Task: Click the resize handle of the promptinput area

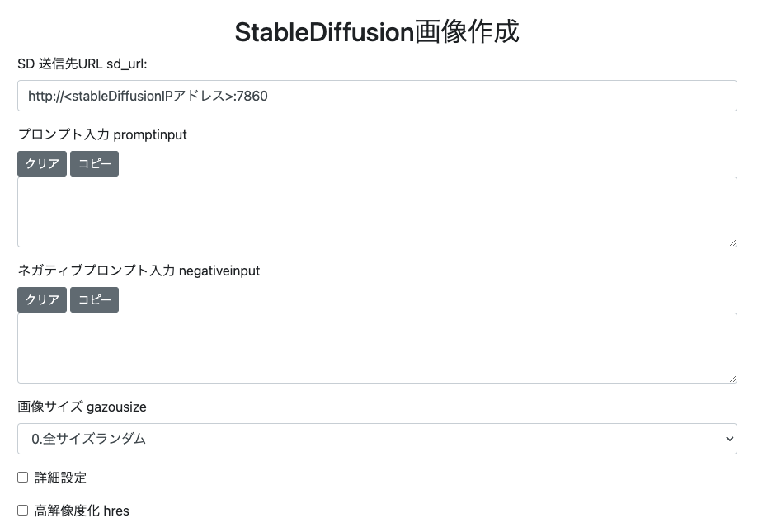Action: (x=732, y=242)
